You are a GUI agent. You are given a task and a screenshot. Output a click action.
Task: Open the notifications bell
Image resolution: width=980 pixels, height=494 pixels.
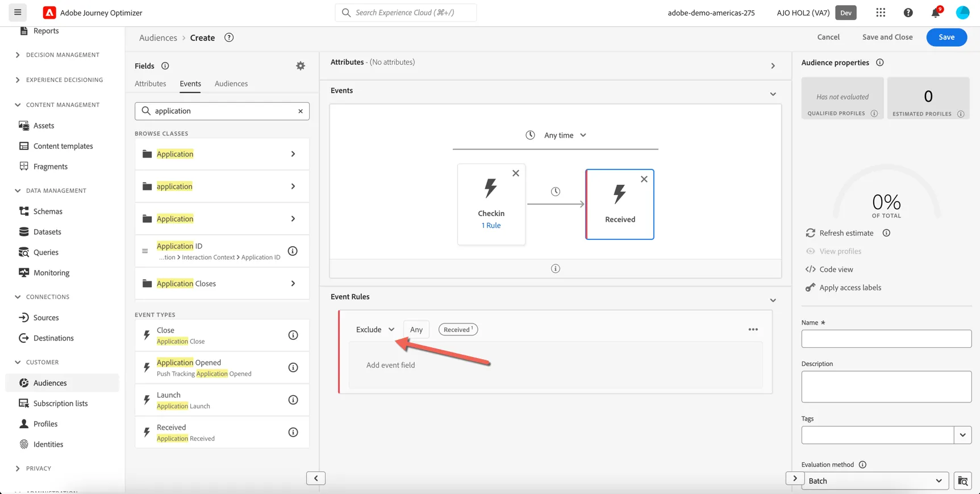935,13
